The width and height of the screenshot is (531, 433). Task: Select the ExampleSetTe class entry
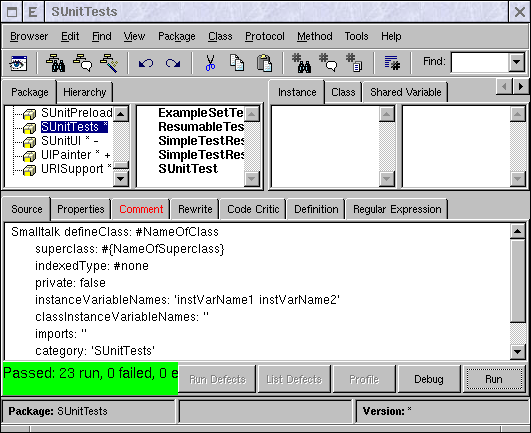coord(201,113)
